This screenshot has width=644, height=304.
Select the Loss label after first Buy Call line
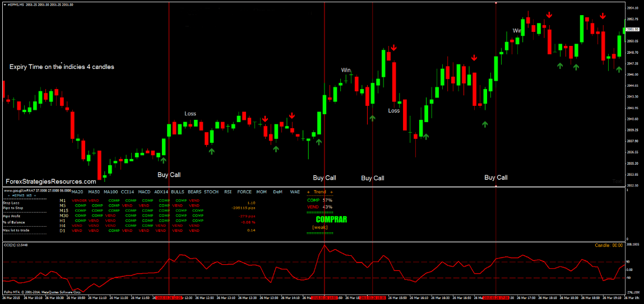(x=190, y=114)
